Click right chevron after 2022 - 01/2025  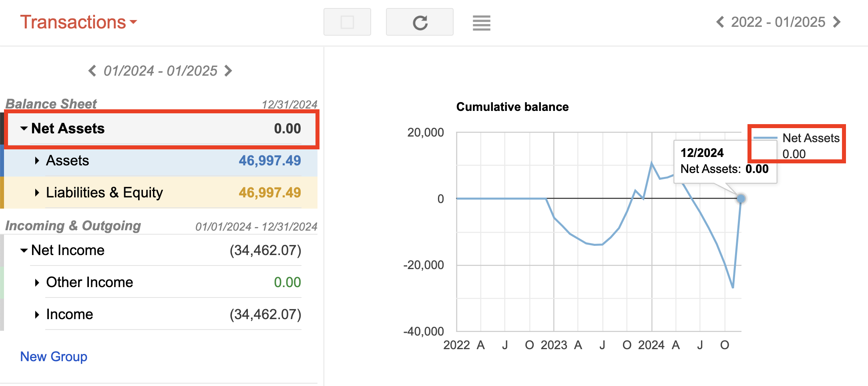(836, 22)
